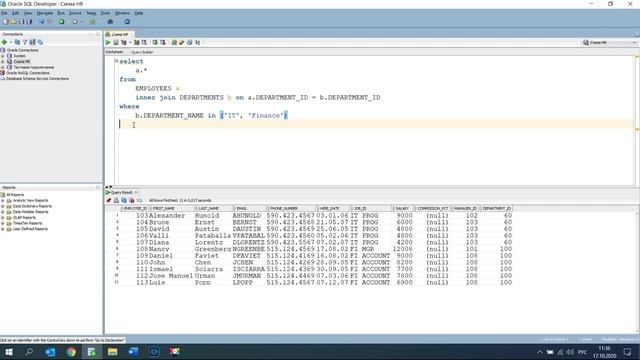Click the Word icon in taskbar
The image size is (640, 360).
133,352
